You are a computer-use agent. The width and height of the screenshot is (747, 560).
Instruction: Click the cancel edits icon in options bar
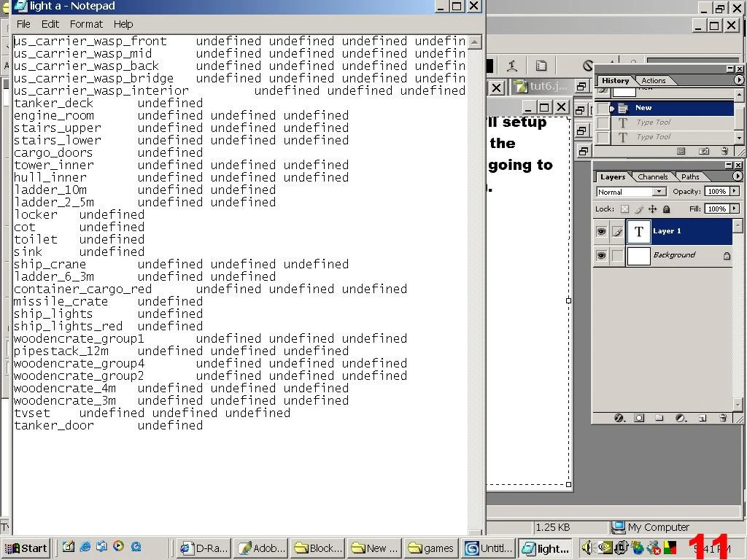point(589,66)
